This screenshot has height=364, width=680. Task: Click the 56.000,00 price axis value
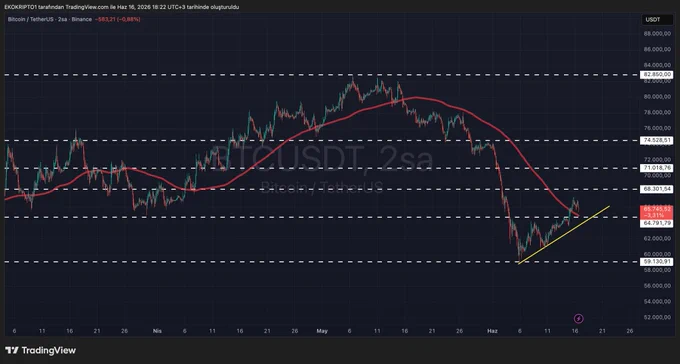click(x=657, y=286)
